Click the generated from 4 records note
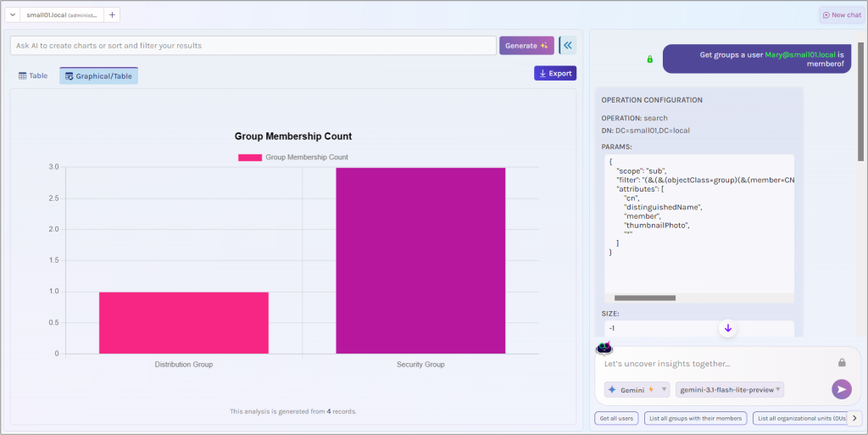 coord(292,411)
